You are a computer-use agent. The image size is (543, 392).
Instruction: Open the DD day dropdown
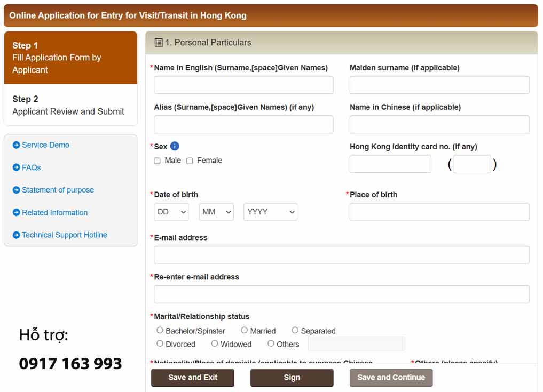coord(171,212)
